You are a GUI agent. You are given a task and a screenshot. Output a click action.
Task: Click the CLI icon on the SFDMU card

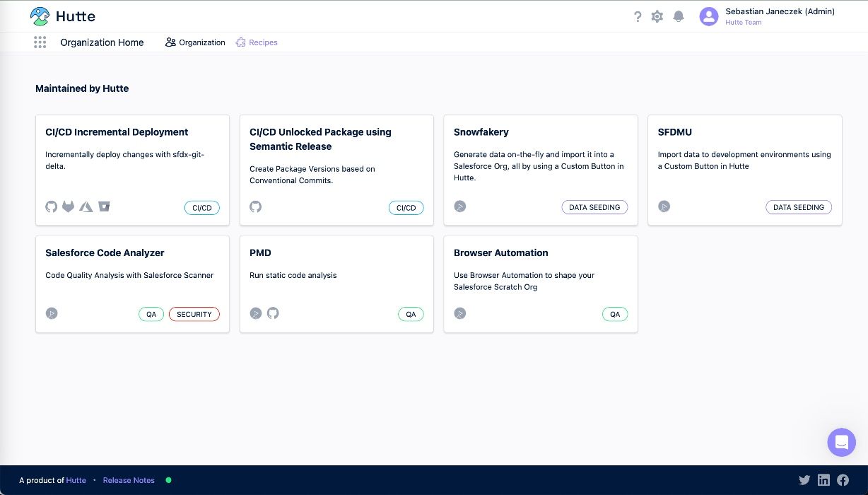click(664, 206)
